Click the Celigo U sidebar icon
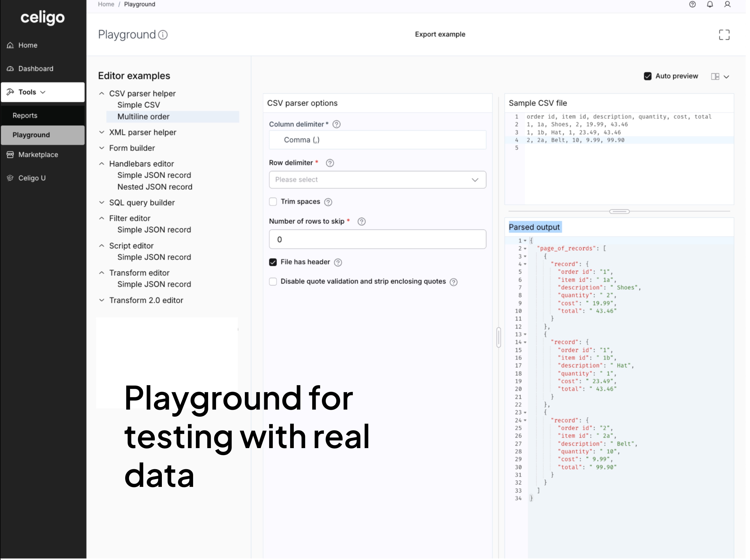750x560 pixels. (x=10, y=178)
